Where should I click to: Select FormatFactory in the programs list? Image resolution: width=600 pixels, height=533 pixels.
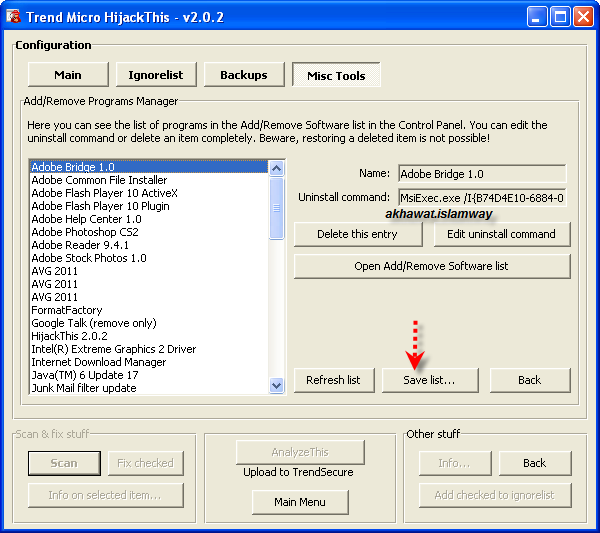149,310
